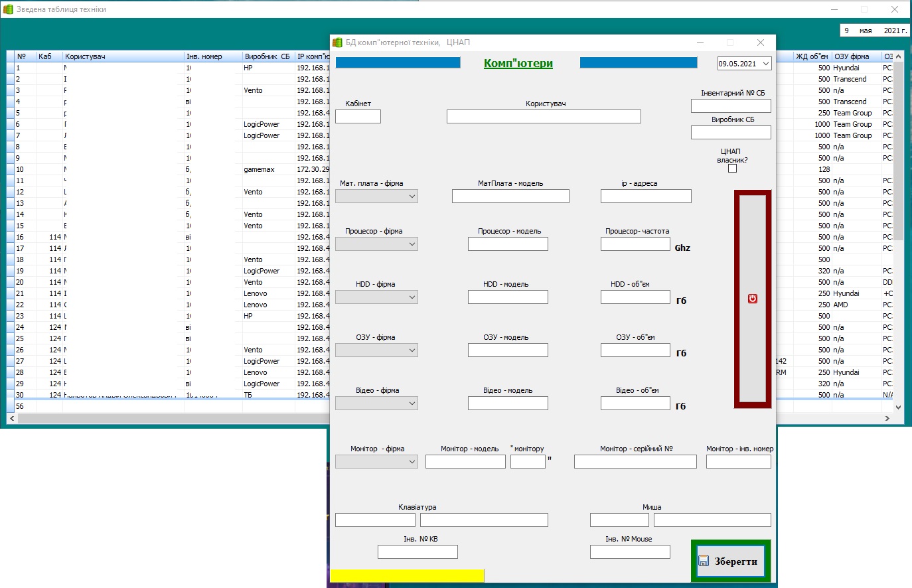Image resolution: width=912 pixels, height=588 pixels.
Task: Click the HDD - об"єм field
Action: (635, 297)
